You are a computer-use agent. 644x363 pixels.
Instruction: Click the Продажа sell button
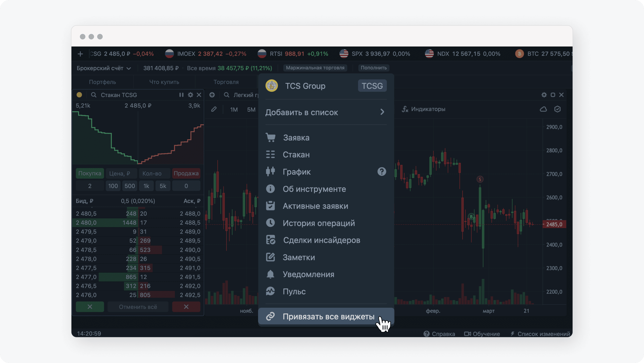tap(186, 173)
